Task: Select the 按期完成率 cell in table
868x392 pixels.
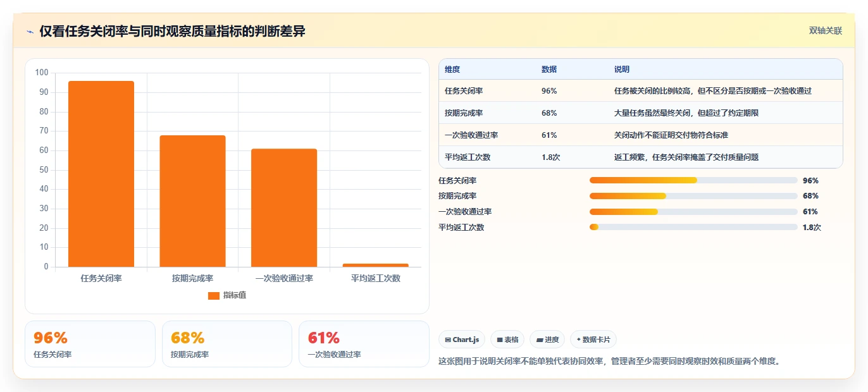Action: [x=464, y=113]
